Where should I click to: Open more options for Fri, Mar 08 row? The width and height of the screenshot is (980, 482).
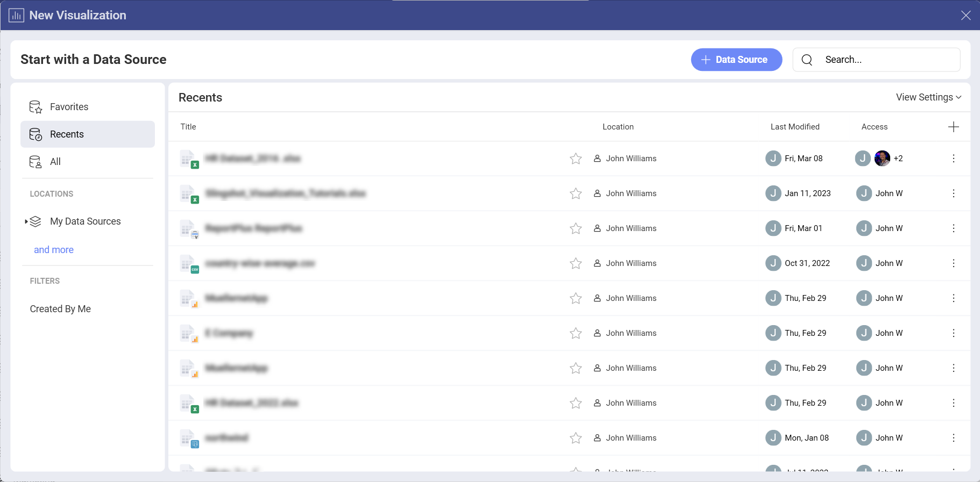tap(953, 159)
